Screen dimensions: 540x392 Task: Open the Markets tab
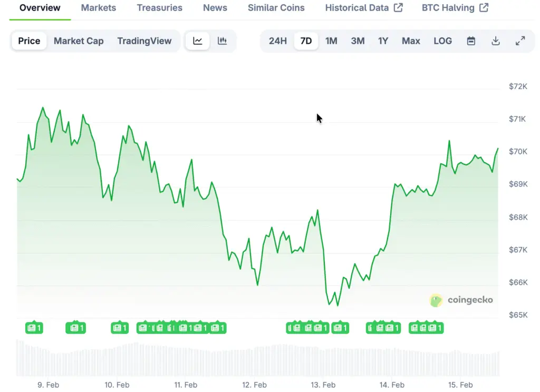pyautogui.click(x=99, y=8)
